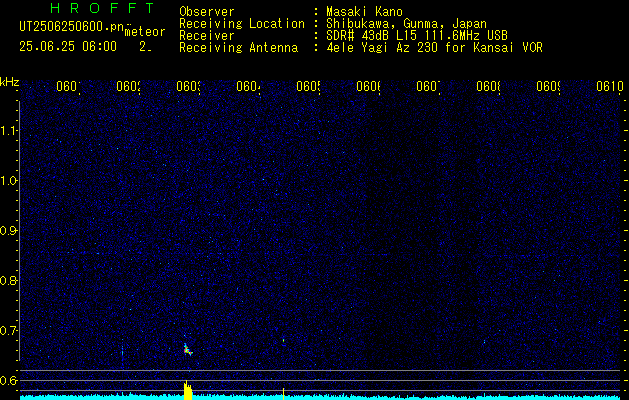Select the 0605 time marker
The height and width of the screenshot is (400, 629).
(x=308, y=87)
